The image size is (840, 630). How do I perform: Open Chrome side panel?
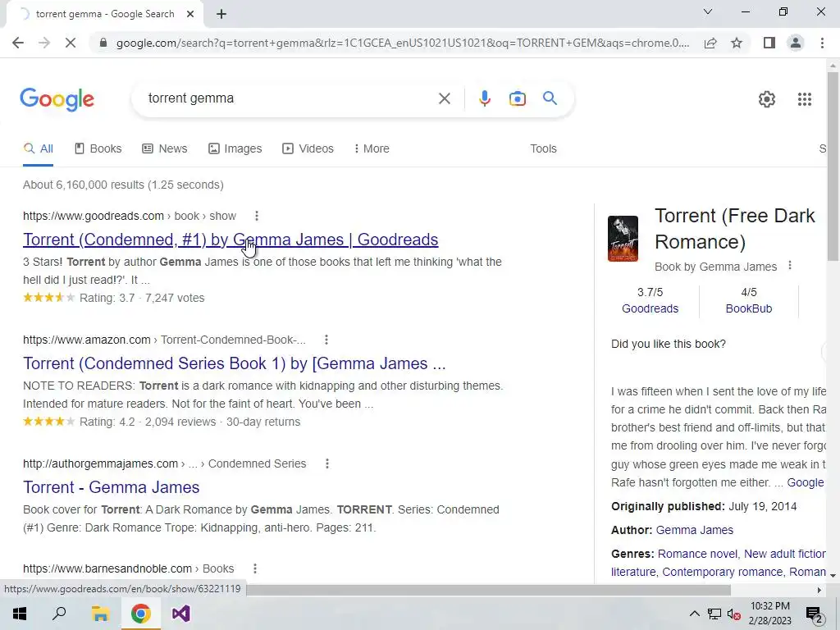pyautogui.click(x=769, y=43)
